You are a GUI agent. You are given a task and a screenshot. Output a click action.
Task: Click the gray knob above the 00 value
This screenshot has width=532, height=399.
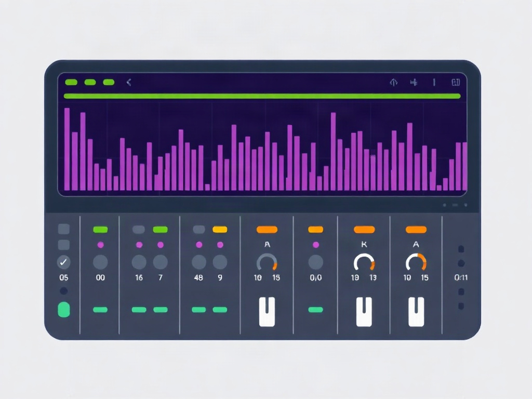pos(100,262)
